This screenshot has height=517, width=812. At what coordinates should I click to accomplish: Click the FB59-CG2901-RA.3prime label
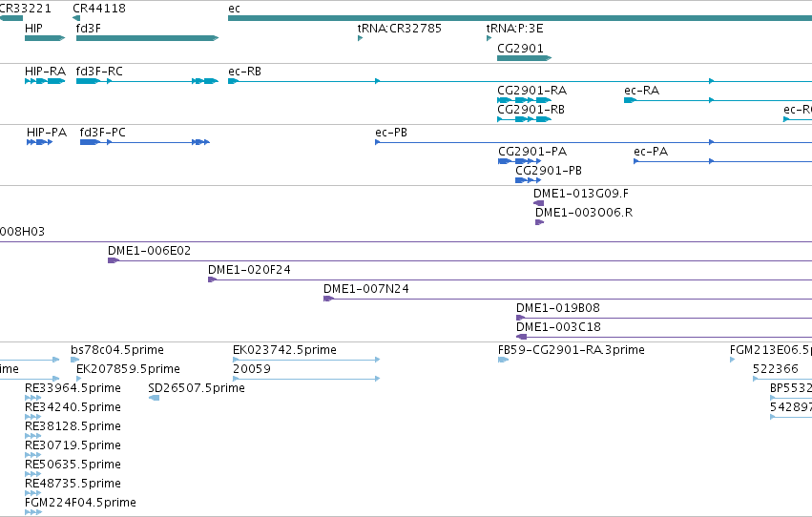pos(572,350)
